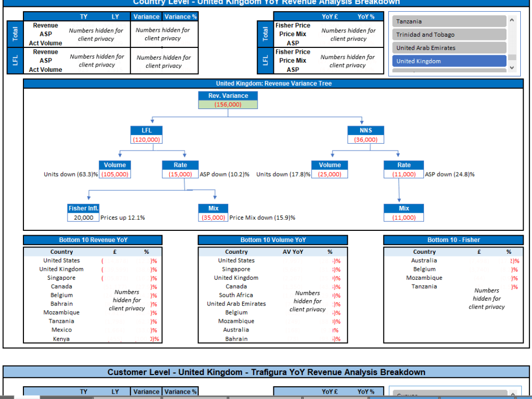Select United States in the revenue table
This screenshot has width=532, height=399.
coord(62,260)
